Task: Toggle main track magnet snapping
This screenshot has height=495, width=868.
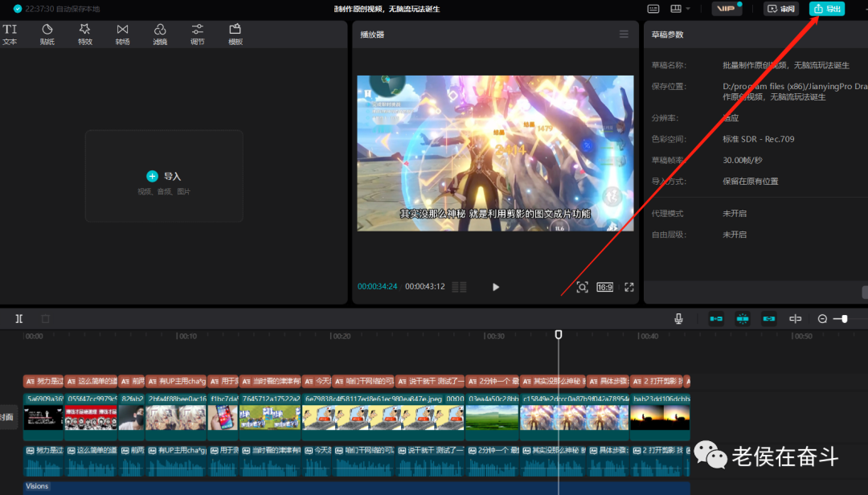Action: click(716, 319)
